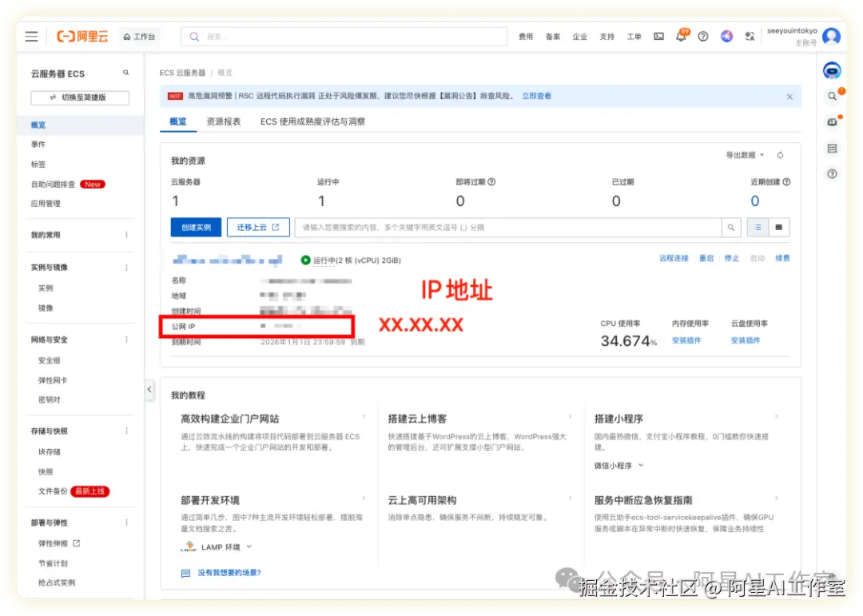863x616 pixels.
Task: Open 文件备份 in the sidebar
Action: [x=53, y=491]
